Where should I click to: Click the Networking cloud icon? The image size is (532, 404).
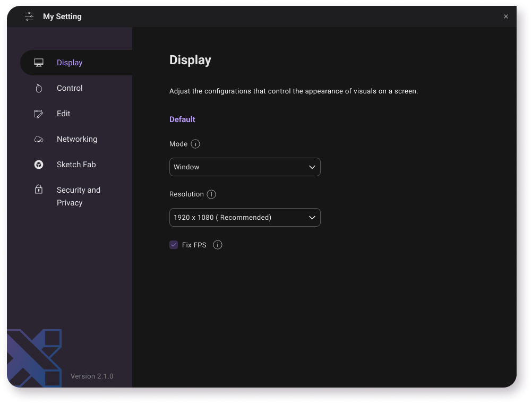click(x=39, y=139)
